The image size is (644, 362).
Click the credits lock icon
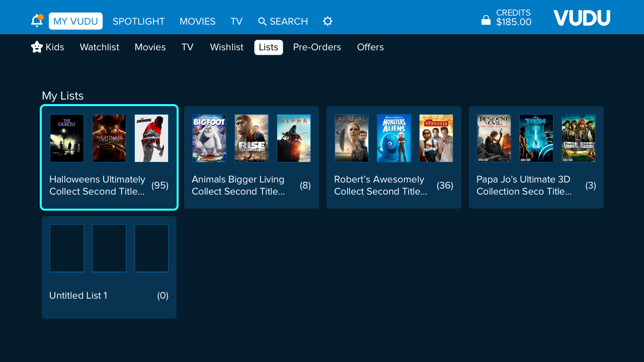coord(486,20)
